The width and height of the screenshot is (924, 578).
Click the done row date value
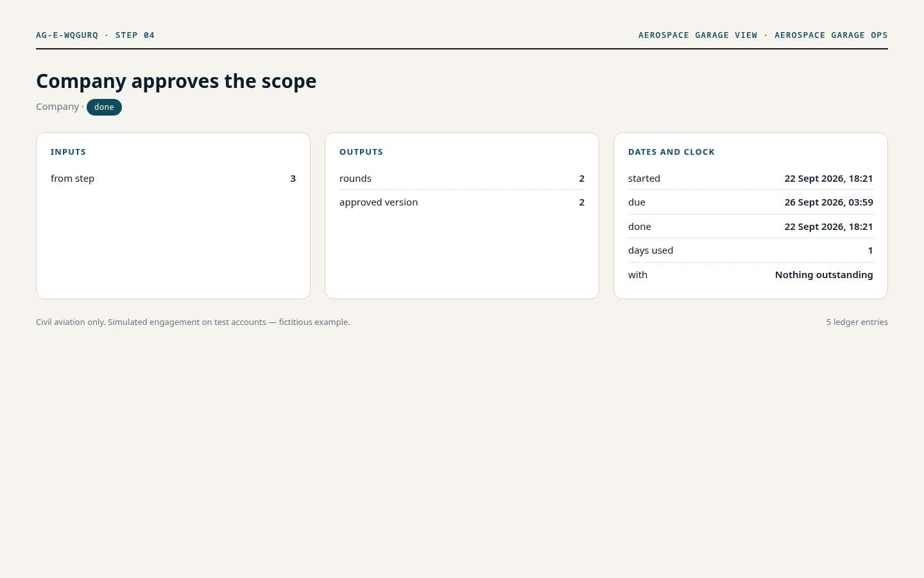pyautogui.click(x=828, y=227)
